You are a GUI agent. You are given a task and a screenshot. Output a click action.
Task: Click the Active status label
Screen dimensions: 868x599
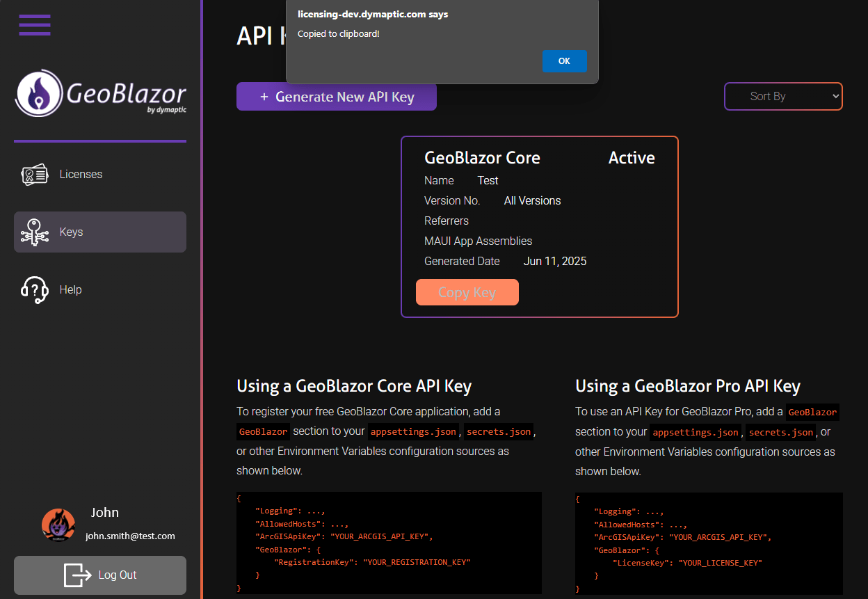(x=632, y=158)
